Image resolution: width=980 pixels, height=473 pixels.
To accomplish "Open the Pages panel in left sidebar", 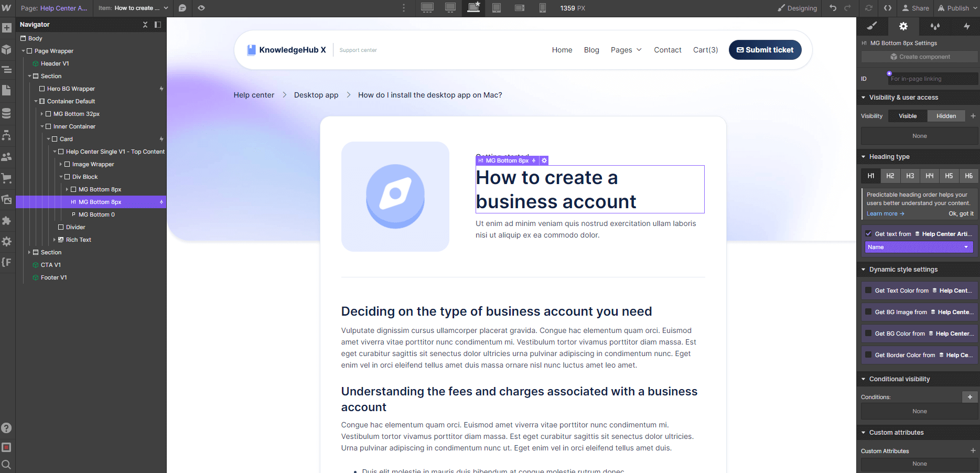I will click(x=7, y=91).
